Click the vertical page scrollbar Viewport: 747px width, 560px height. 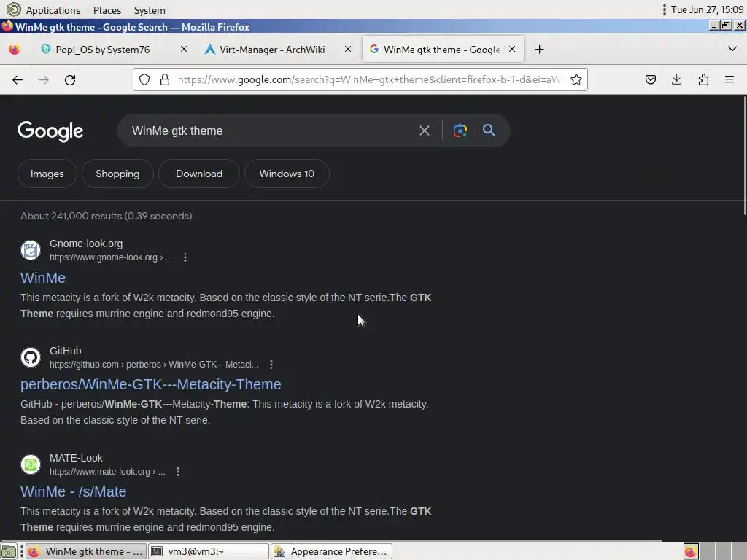(x=743, y=156)
